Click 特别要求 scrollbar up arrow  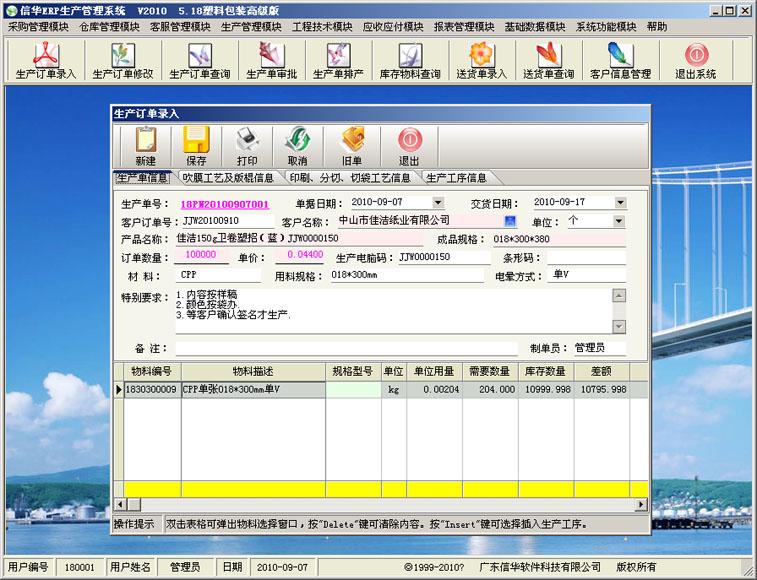coord(619,296)
